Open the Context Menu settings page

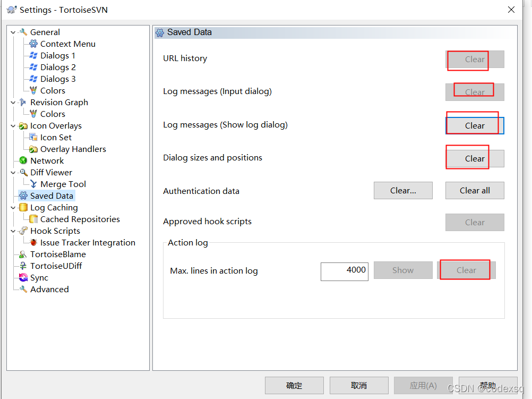point(67,44)
